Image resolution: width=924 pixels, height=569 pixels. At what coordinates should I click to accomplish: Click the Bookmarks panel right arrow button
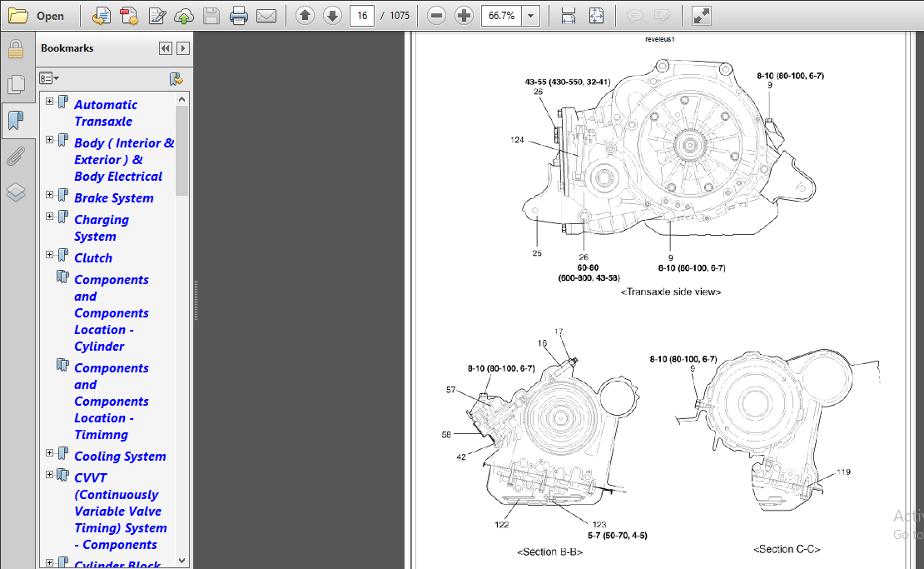(x=183, y=48)
